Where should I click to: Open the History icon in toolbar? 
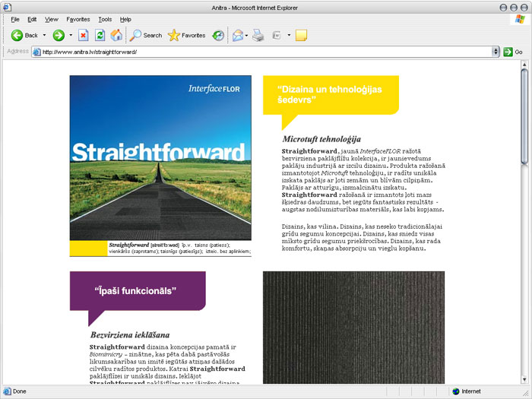pyautogui.click(x=218, y=35)
